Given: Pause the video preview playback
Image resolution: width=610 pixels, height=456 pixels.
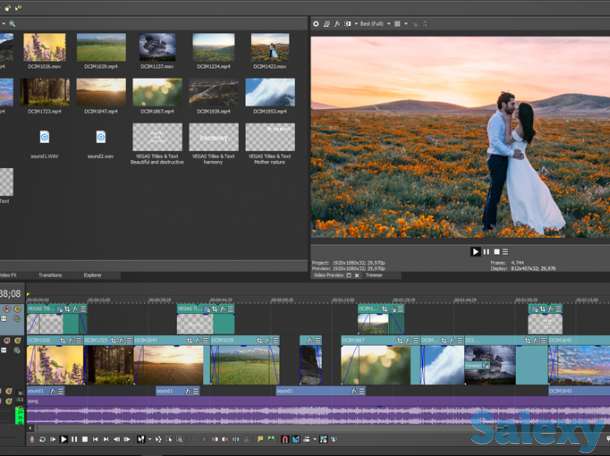Looking at the screenshot, I should tap(486, 252).
